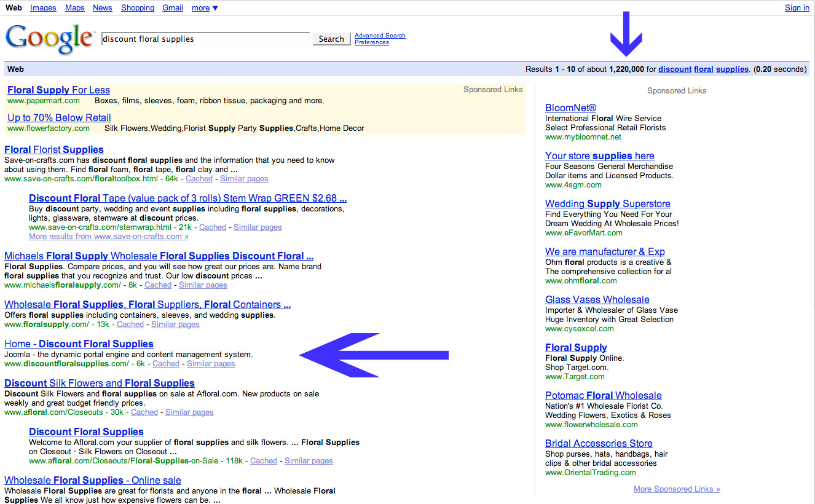Open the Images tab link
The width and height of the screenshot is (815, 504).
[43, 8]
